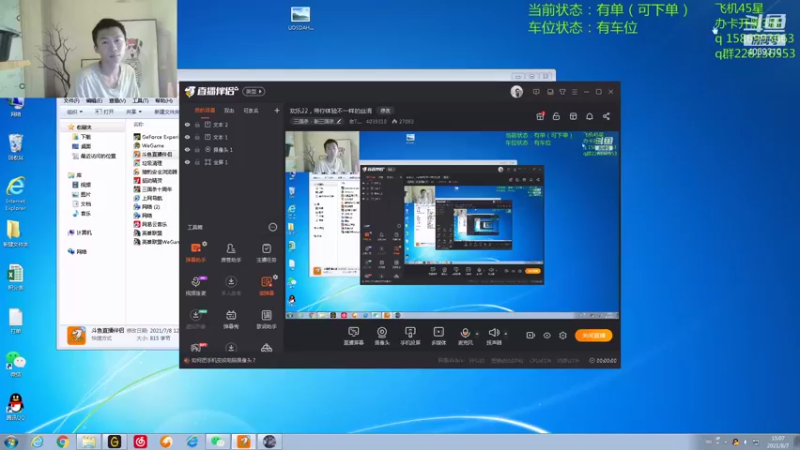Collapse the 工具箱 toolbox panel
The height and width of the screenshot is (450, 800).
[x=272, y=227]
